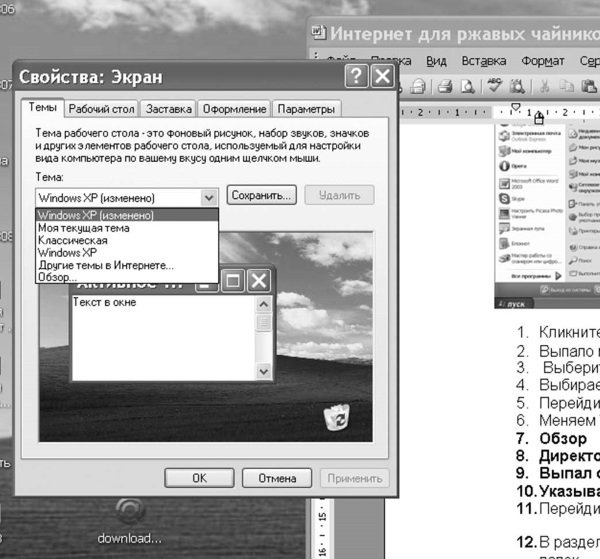Screen dimensions: 600x559
Task: Click the Research lookup toolbar icon
Action: tap(517, 86)
